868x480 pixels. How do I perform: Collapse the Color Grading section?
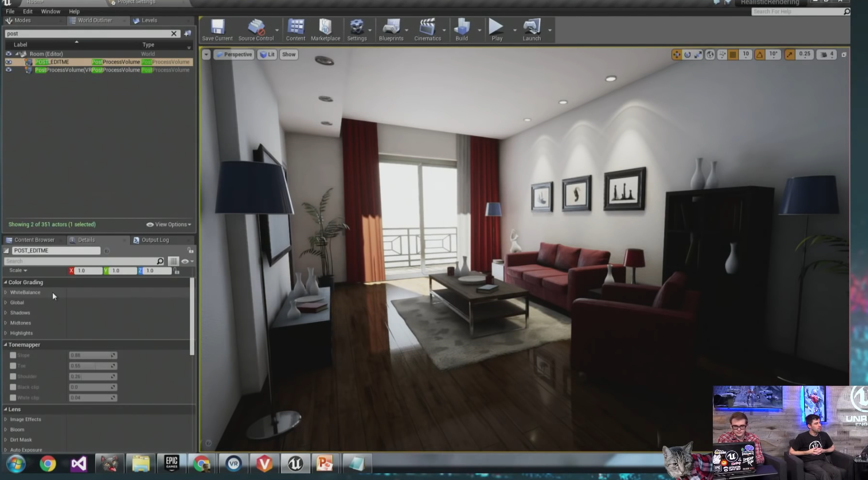[5, 282]
